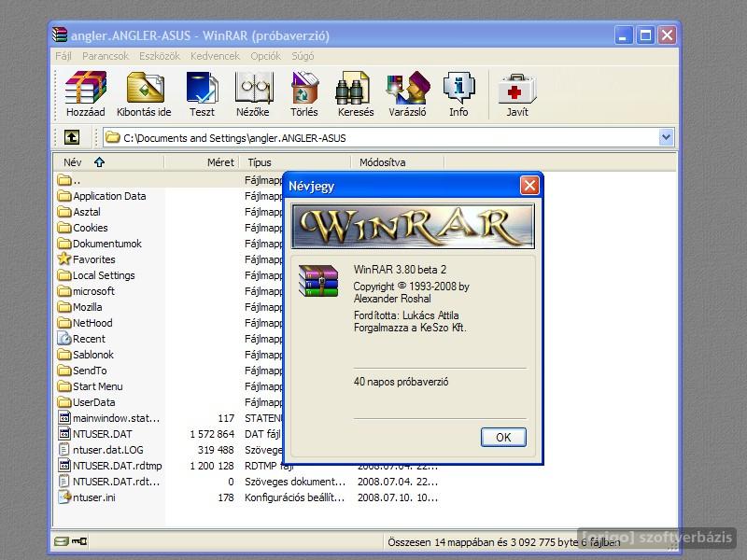The image size is (747, 560).
Task: Open the Nézőke viewer tool
Action: (253, 94)
